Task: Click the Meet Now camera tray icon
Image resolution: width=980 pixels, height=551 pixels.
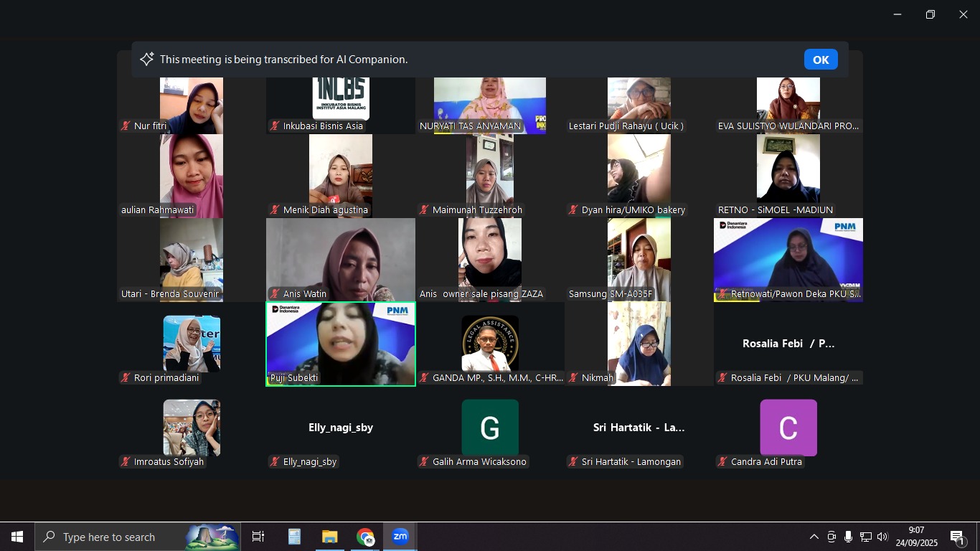Action: tap(831, 537)
